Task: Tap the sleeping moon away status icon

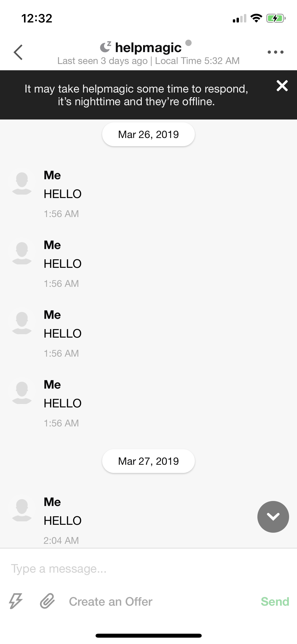Action: [106, 47]
